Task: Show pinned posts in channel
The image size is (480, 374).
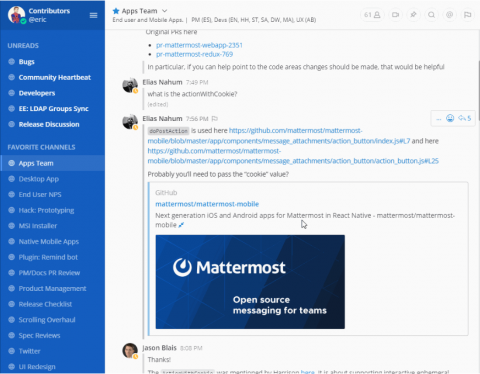Action: click(x=413, y=15)
